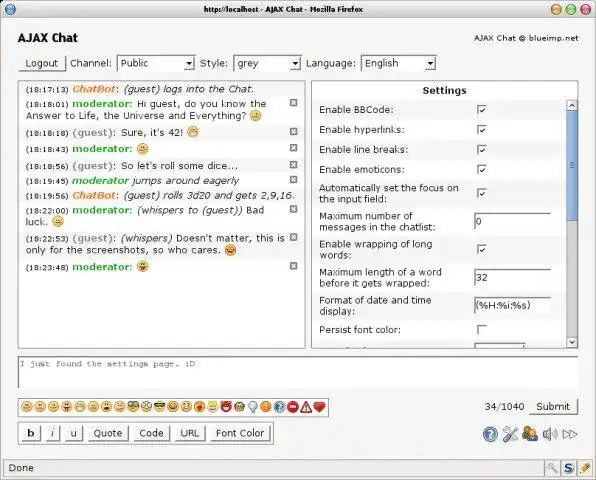Insert a Code tag
The height and width of the screenshot is (480, 596).
151,433
